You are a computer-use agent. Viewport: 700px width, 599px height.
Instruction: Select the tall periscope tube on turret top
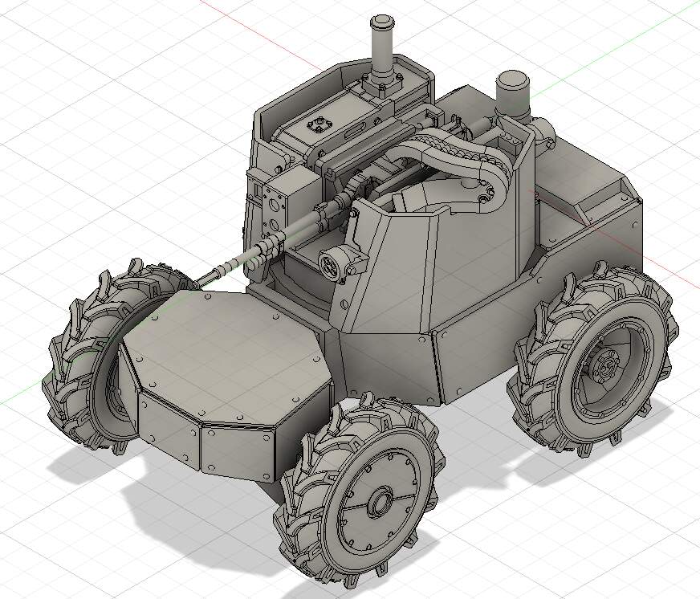(382, 47)
